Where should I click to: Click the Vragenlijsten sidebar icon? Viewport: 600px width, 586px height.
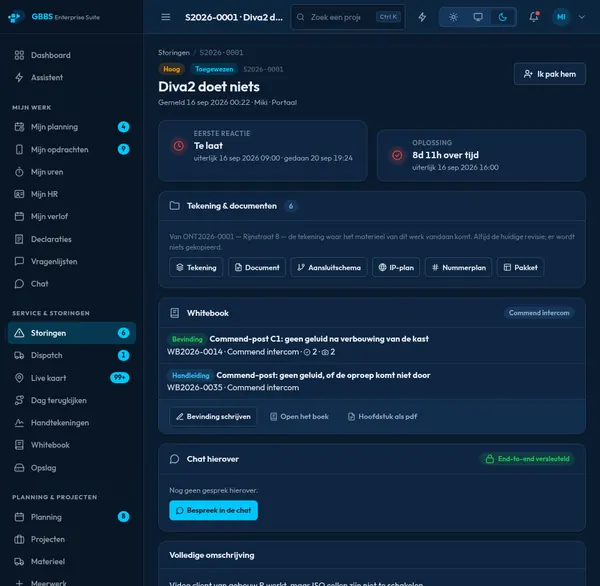[19, 261]
